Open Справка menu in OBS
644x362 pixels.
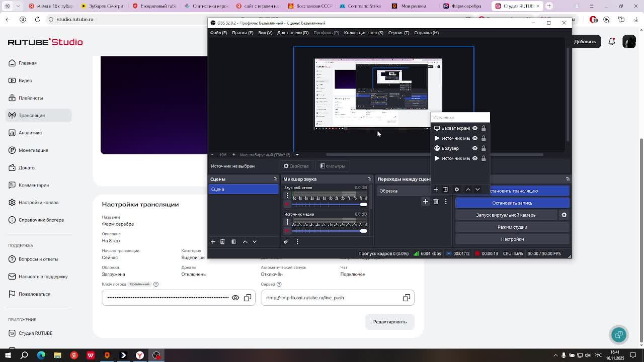coord(426,33)
